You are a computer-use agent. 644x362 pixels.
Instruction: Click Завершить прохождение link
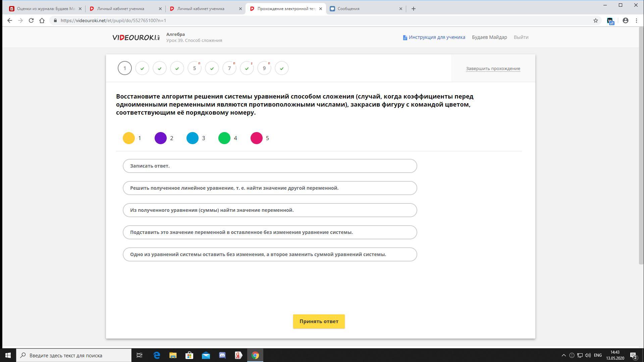[493, 69]
